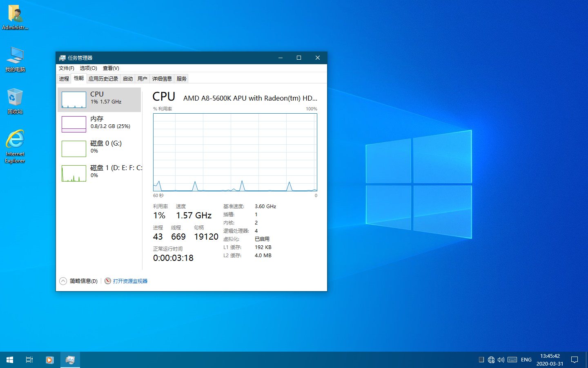
Task: Switch to the 详细信息 tab
Action: pyautogui.click(x=162, y=79)
